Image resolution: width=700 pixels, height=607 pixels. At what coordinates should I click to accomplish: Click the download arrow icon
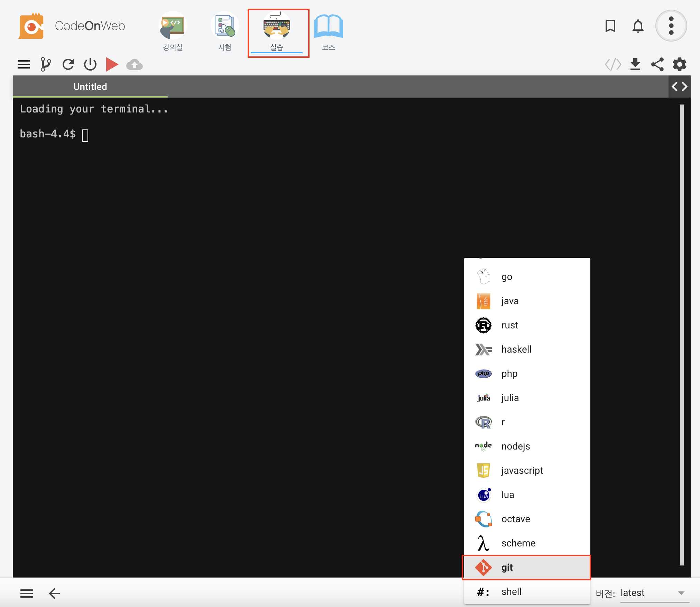point(635,65)
